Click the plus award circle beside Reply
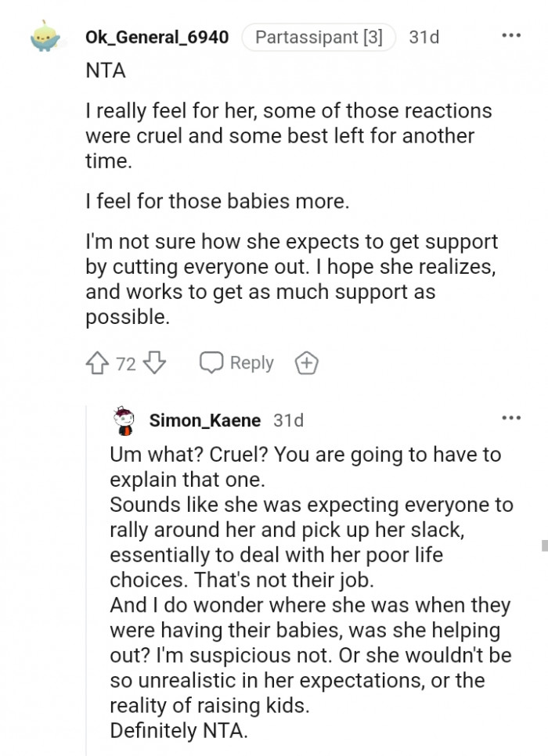The height and width of the screenshot is (756, 548). (x=305, y=362)
